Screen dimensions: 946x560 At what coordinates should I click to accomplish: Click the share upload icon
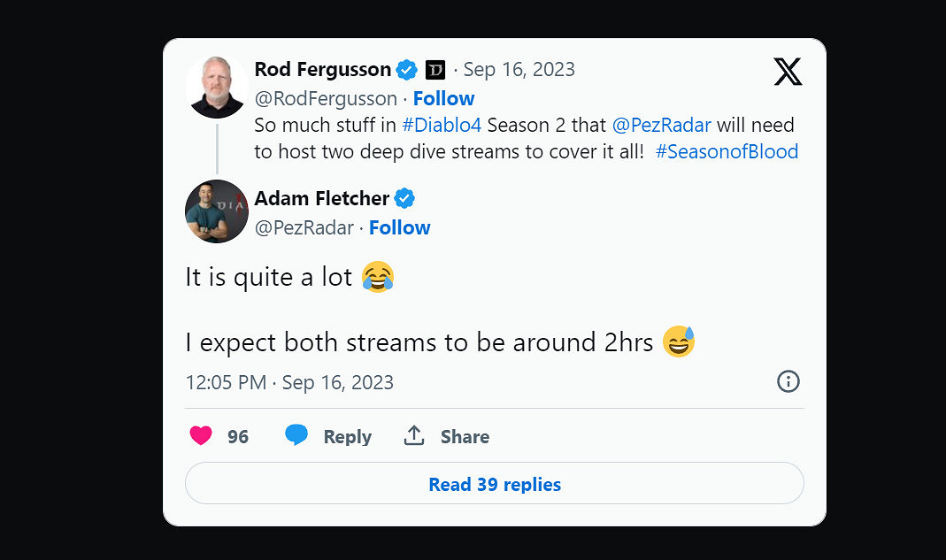414,436
